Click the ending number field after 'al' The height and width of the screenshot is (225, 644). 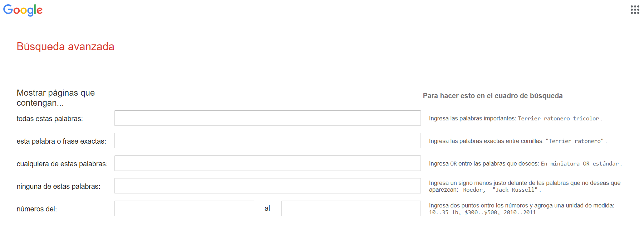click(351, 209)
